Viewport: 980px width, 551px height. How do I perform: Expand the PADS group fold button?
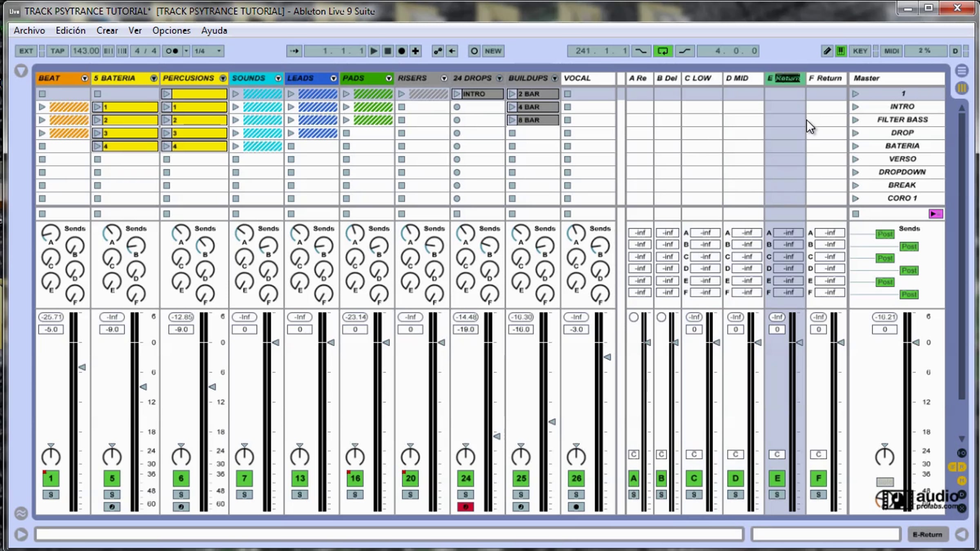point(389,78)
